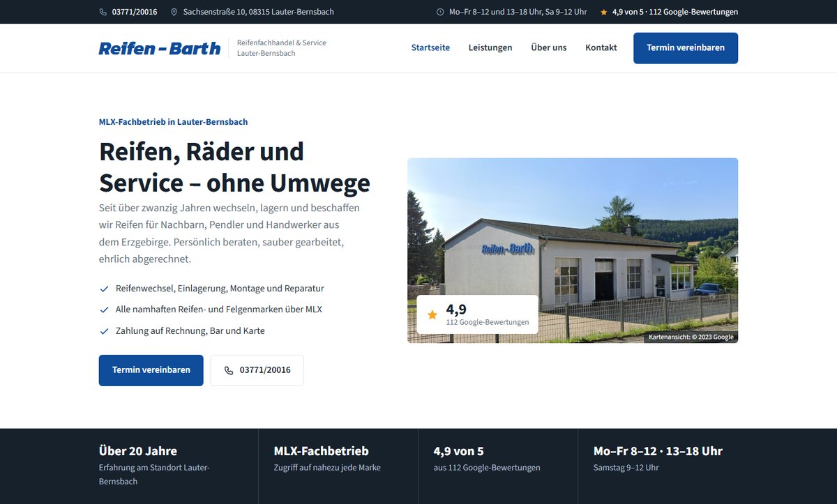
Task: Click the Reifen-Barth building photo
Action: (573, 250)
